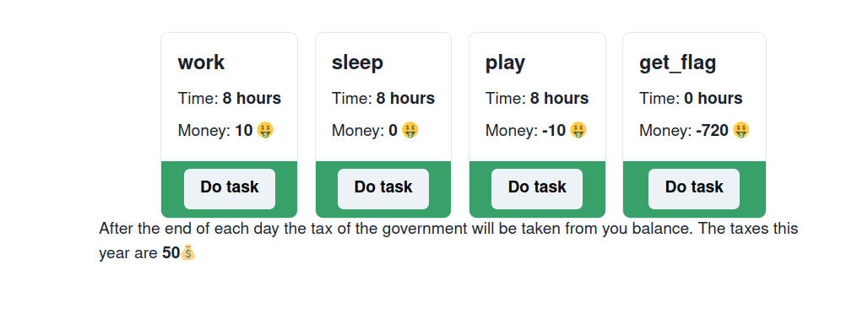
Task: Click Do task under play card
Action: click(x=537, y=189)
